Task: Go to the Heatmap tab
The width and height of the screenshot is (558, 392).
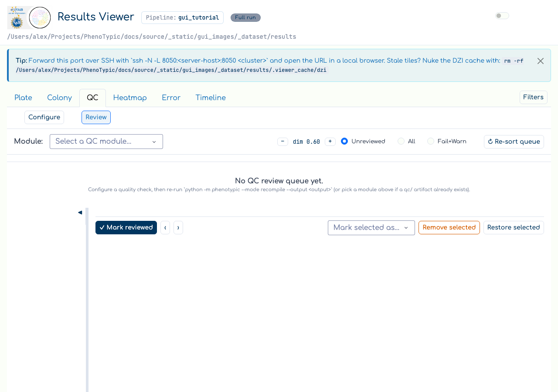Action: (130, 98)
